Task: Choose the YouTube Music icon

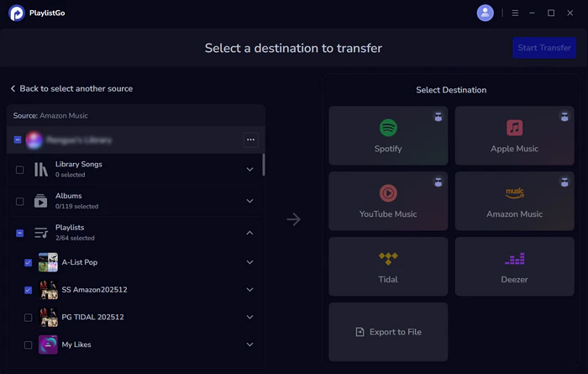Action: click(x=388, y=193)
